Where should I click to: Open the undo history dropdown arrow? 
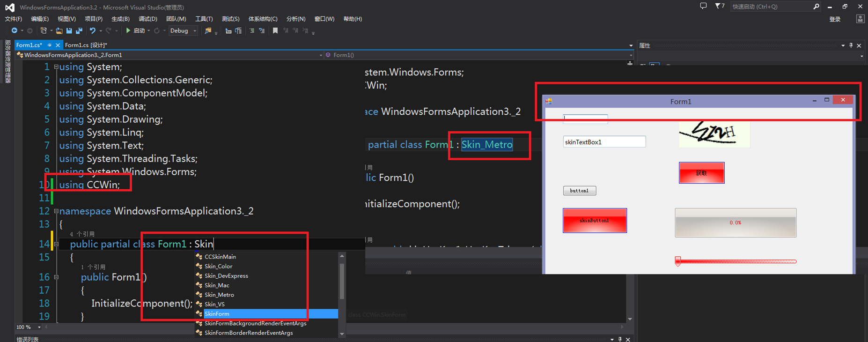[x=100, y=31]
